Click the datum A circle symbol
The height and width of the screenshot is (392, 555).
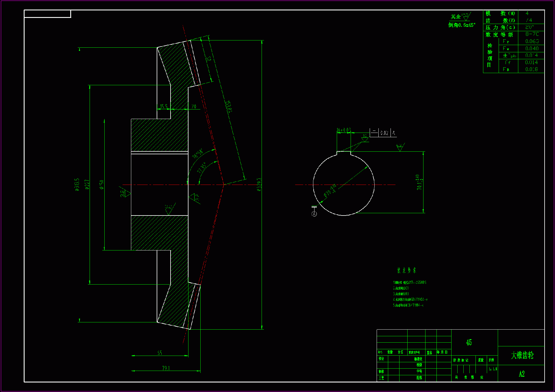(x=314, y=214)
